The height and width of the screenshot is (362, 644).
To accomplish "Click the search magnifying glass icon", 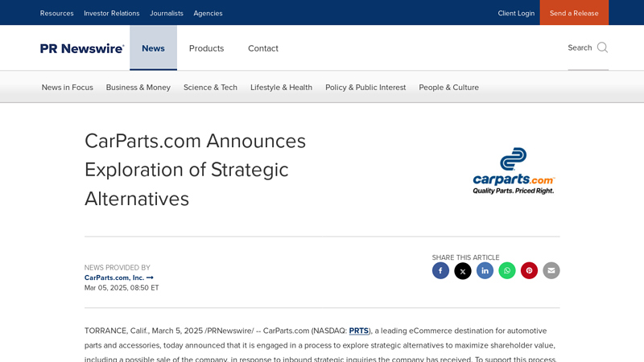I will pyautogui.click(x=602, y=47).
